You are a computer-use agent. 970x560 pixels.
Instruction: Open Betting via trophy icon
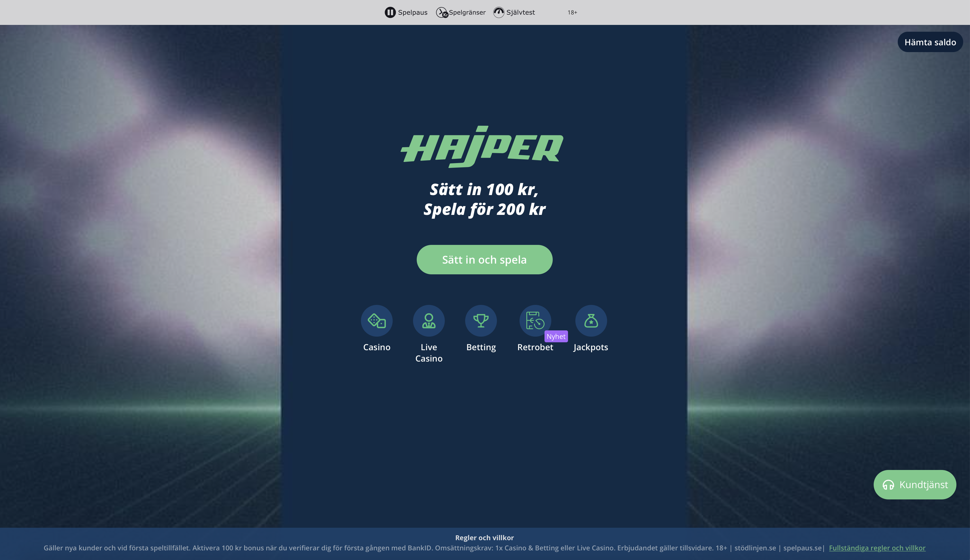481,320
